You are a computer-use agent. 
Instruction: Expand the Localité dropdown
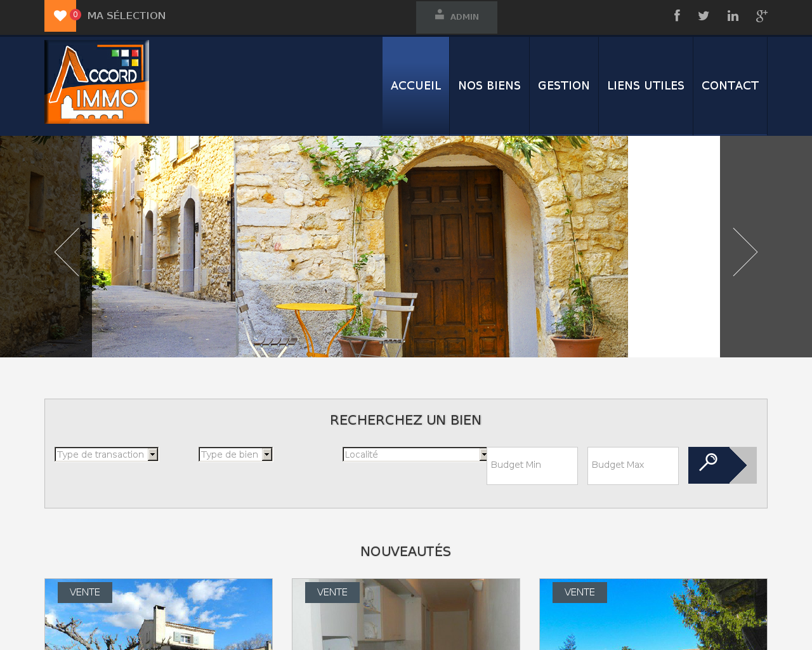tap(416, 454)
